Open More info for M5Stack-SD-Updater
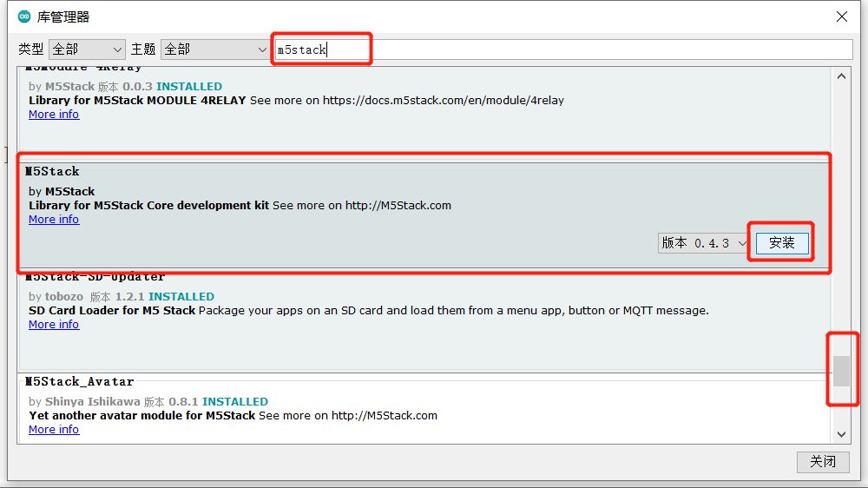Image resolution: width=868 pixels, height=488 pixels. (54, 325)
